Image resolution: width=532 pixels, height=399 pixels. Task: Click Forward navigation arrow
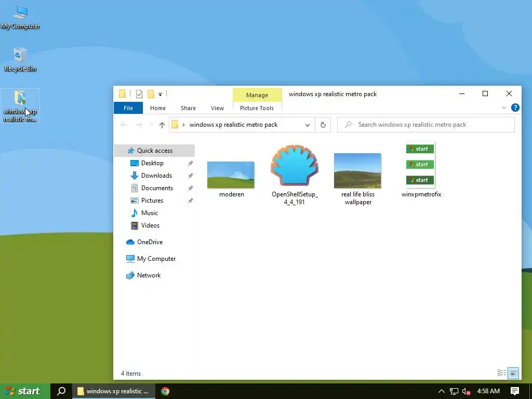pos(139,125)
